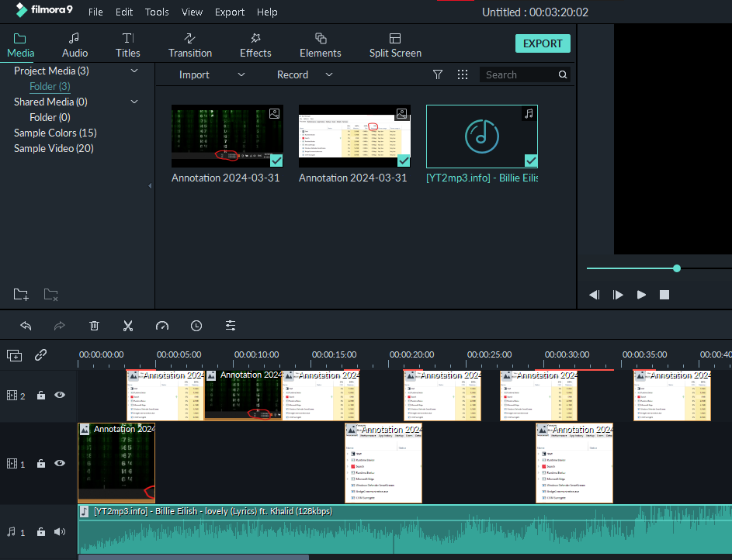Screen dimensions: 732x560
Task: Split the clip with the scissors icon
Action: [x=128, y=326]
